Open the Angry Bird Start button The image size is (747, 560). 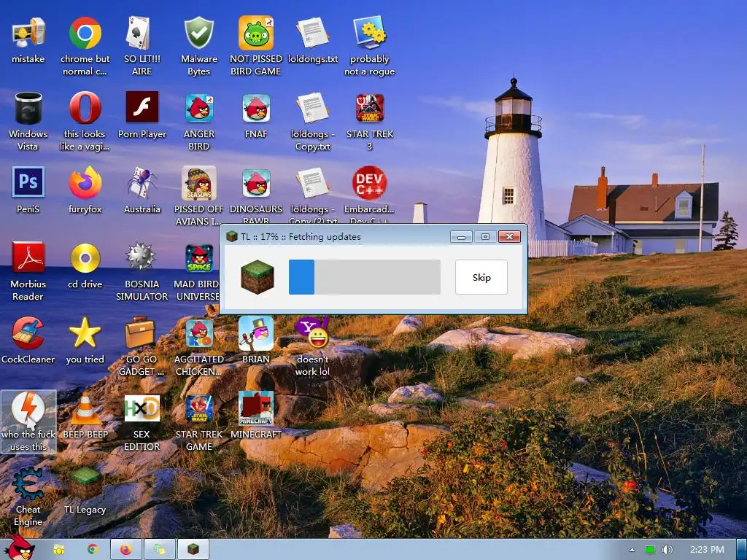click(x=21, y=548)
